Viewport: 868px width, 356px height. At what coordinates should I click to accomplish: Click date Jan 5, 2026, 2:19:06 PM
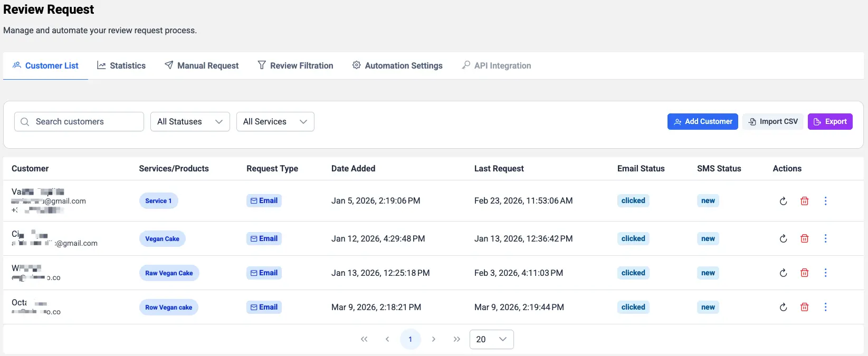tap(376, 201)
